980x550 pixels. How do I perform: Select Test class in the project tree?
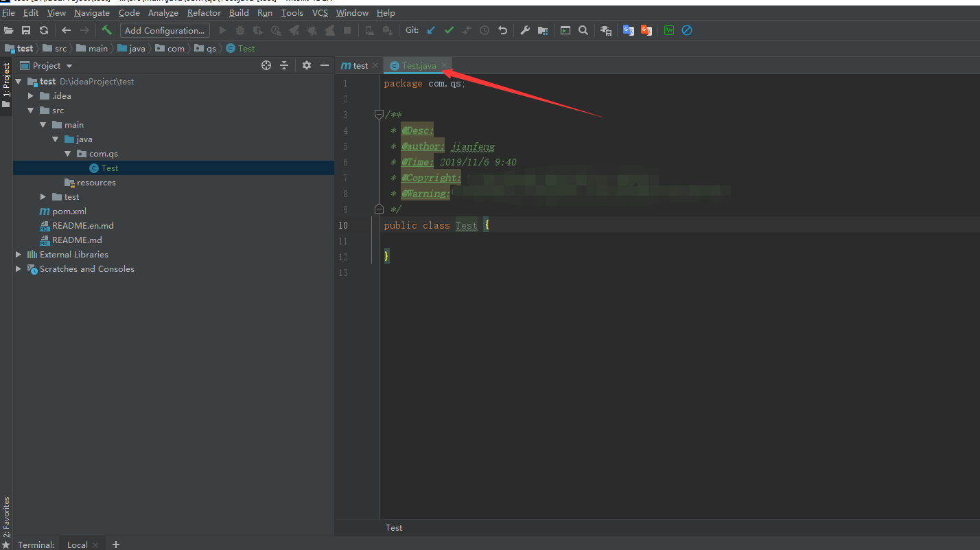click(x=110, y=168)
